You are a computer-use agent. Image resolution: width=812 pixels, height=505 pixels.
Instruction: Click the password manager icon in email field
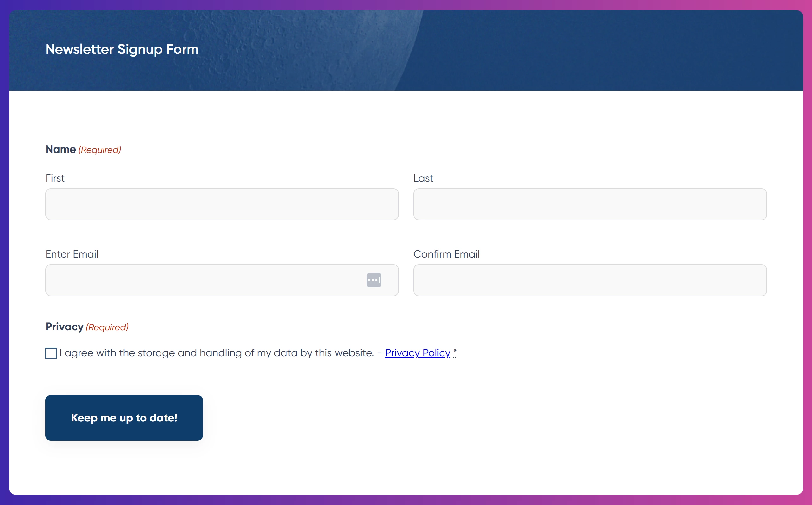point(374,280)
